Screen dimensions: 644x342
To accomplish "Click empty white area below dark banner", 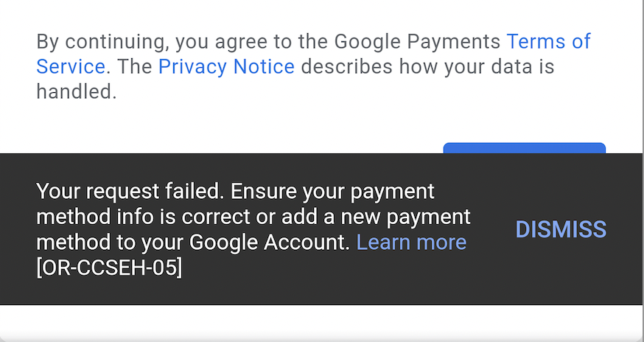I will [321, 323].
